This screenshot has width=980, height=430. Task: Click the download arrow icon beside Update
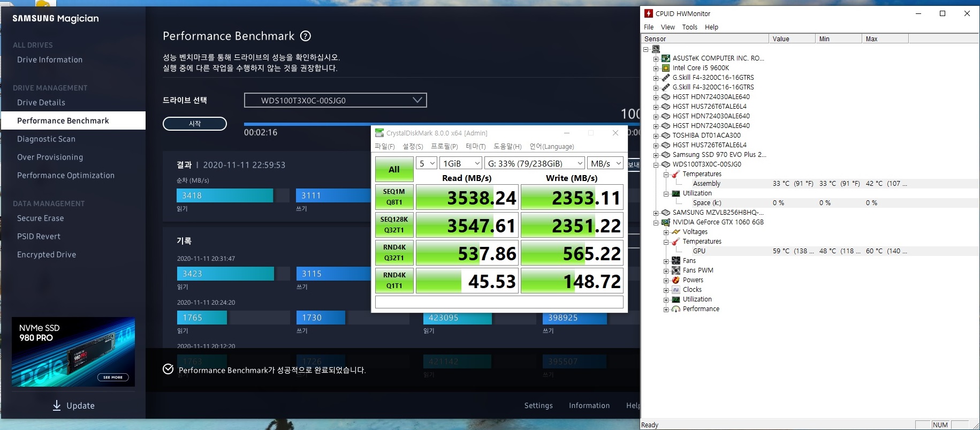[57, 405]
